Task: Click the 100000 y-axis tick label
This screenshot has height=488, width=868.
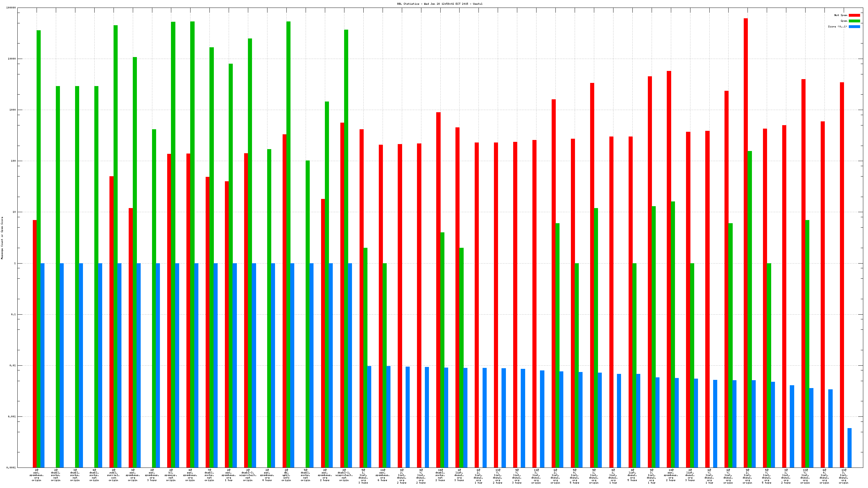Action: click(11, 8)
